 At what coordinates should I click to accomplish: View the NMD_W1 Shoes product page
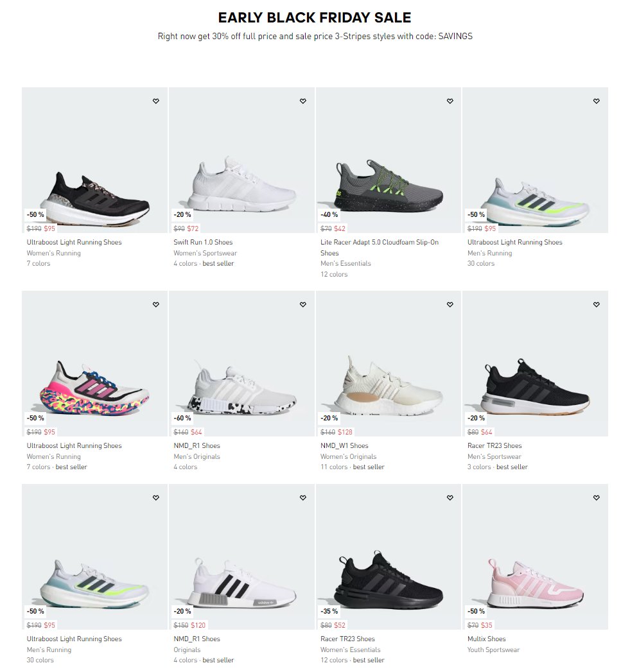point(344,445)
